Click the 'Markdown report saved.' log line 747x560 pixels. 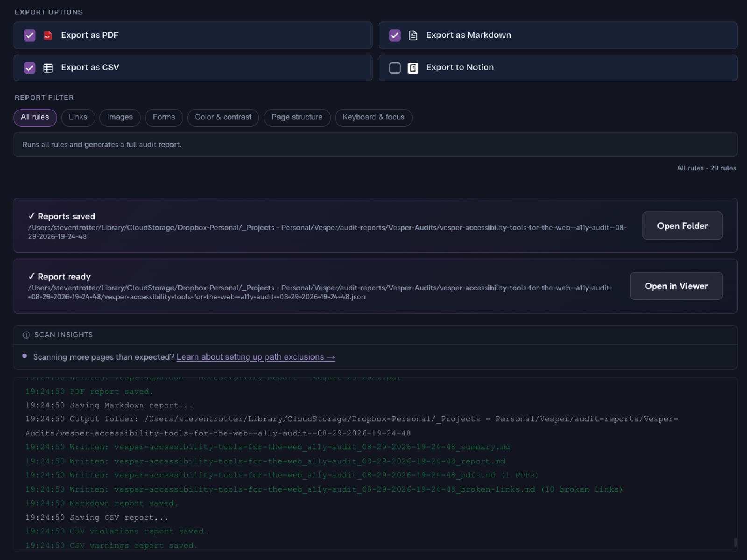[x=101, y=504]
